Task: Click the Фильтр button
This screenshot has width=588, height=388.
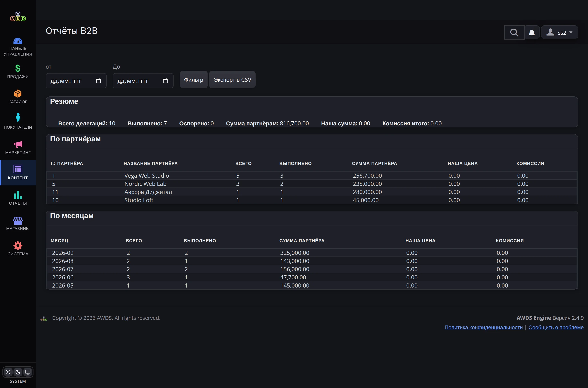Action: [x=193, y=80]
